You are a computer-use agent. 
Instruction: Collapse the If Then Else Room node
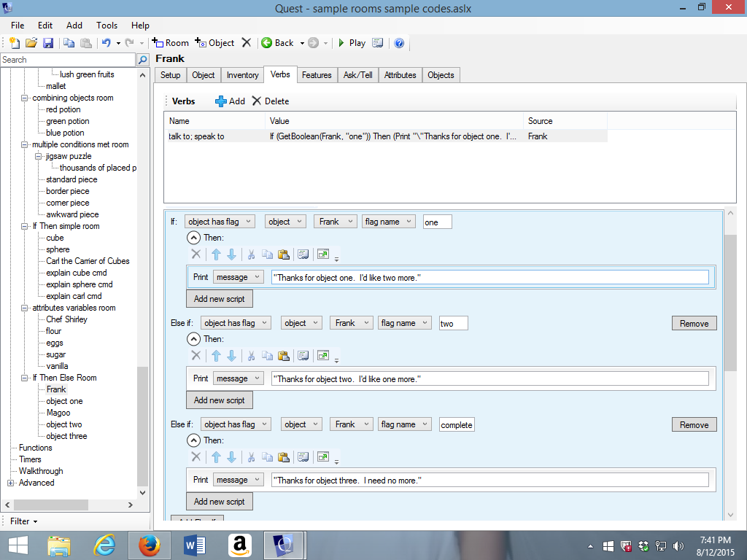tap(24, 378)
